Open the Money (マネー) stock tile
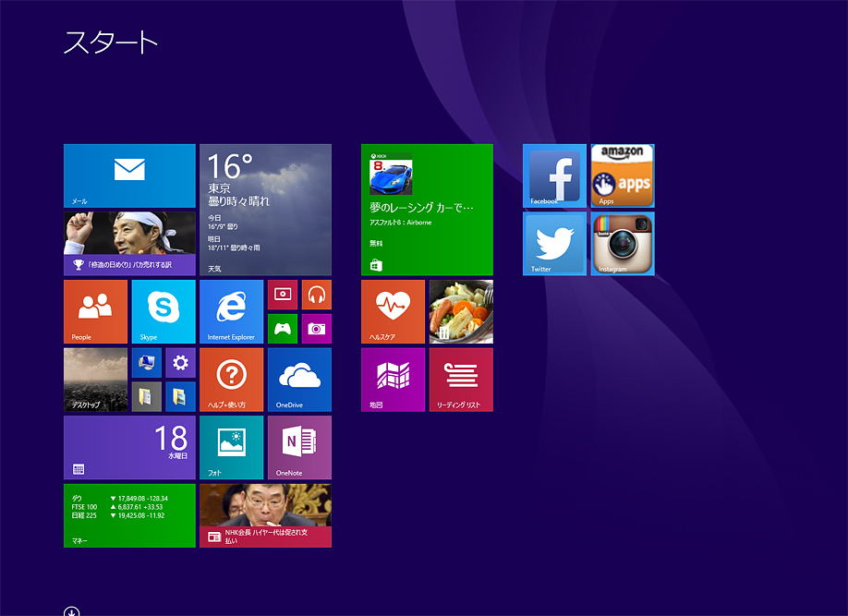The width and height of the screenshot is (848, 616). tap(130, 515)
